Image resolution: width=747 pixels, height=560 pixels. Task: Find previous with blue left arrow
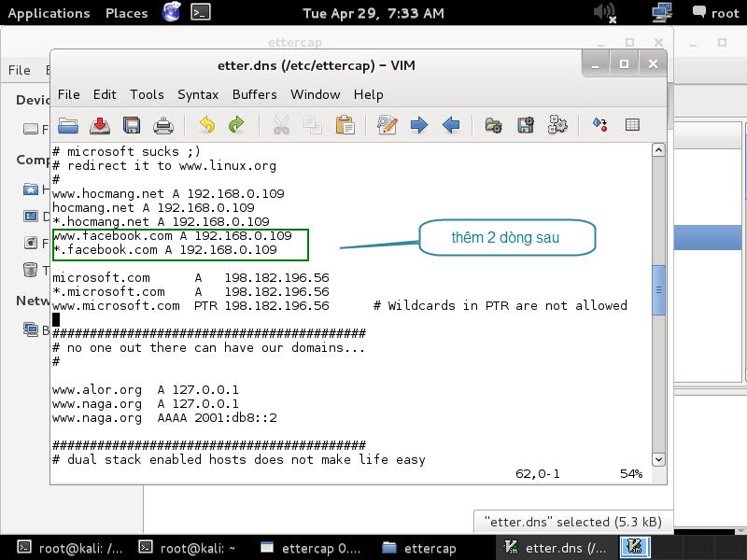tap(451, 126)
